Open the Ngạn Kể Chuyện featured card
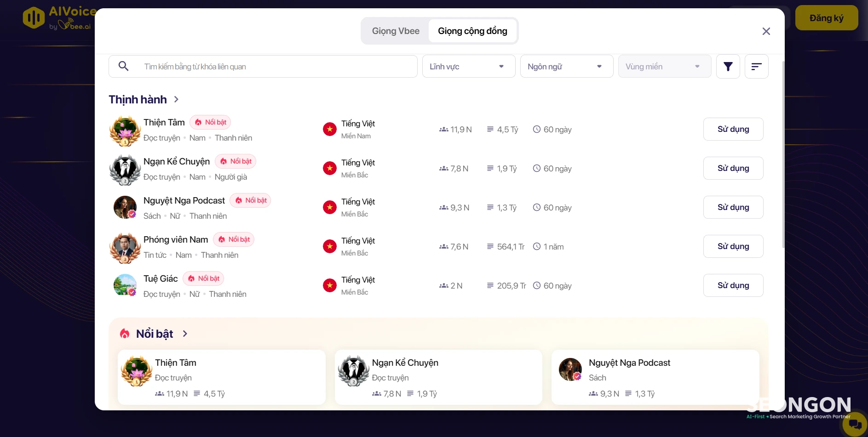Image resolution: width=868 pixels, height=437 pixels. pyautogui.click(x=438, y=377)
